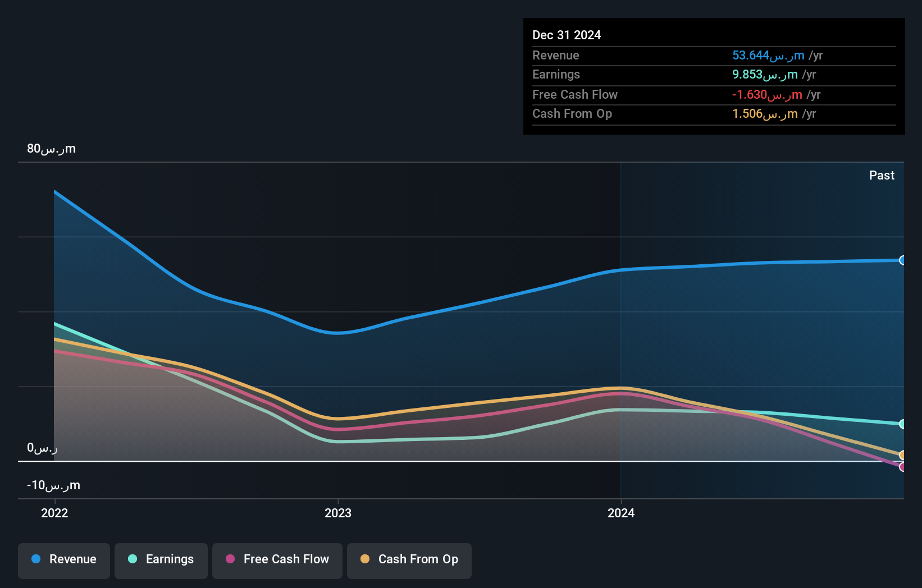The height and width of the screenshot is (588, 922).
Task: Click the Earnings endpoint marker on chart
Action: [902, 424]
